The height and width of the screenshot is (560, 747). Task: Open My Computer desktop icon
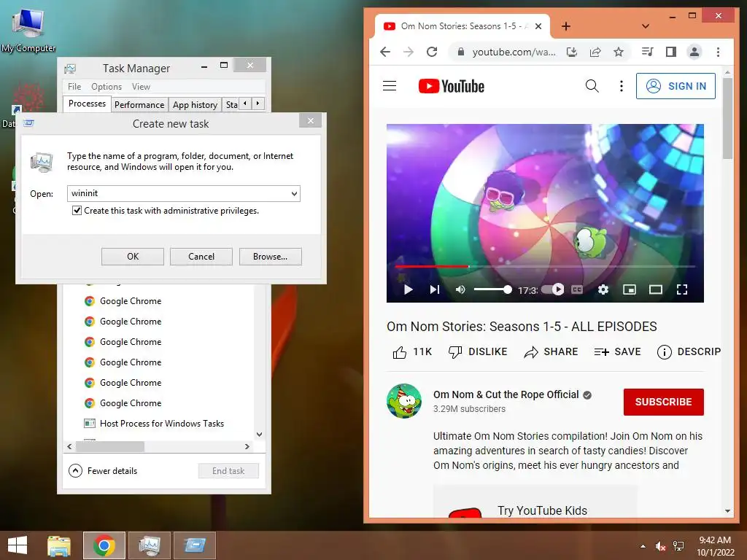tap(28, 29)
